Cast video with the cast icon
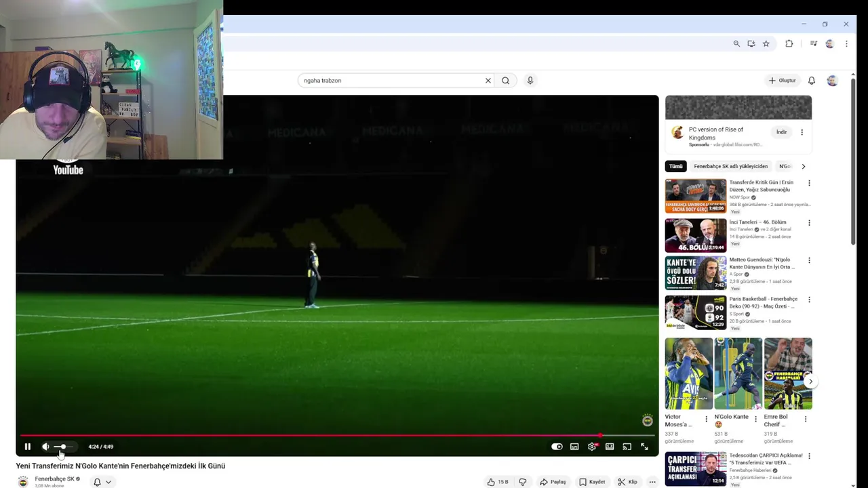The height and width of the screenshot is (488, 868). 627,447
